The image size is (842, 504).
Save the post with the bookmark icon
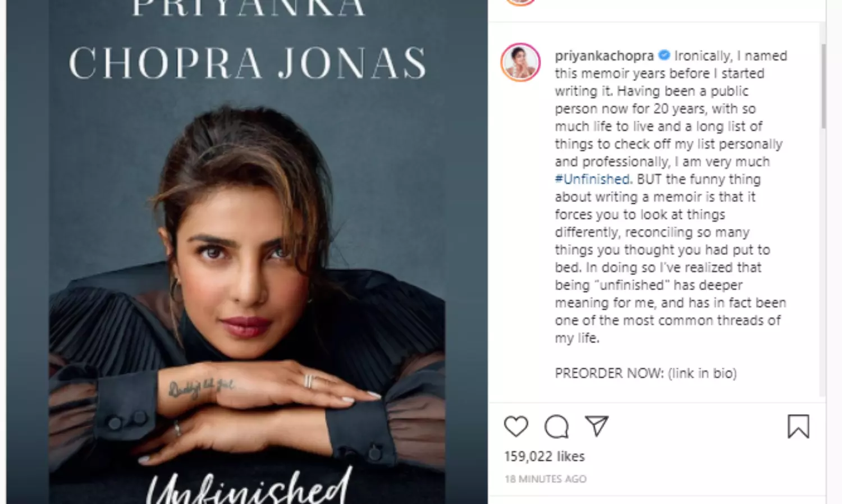798,427
